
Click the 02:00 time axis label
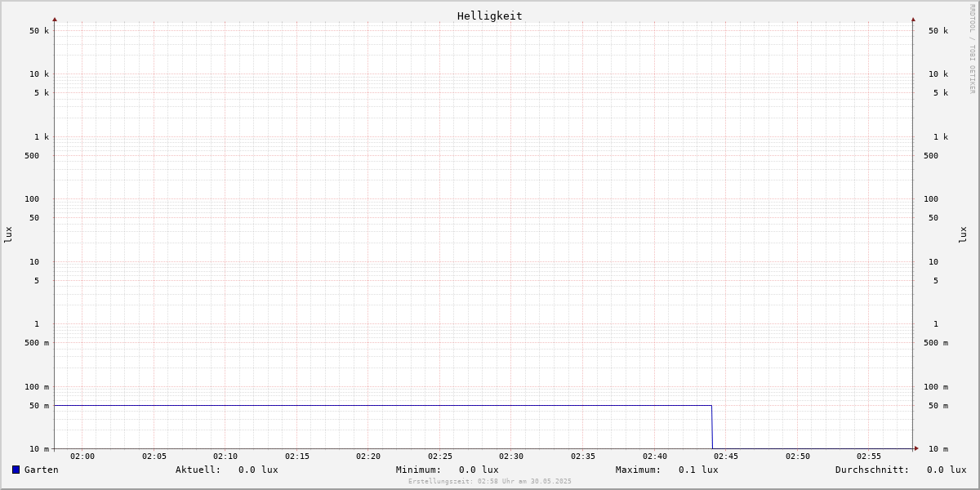click(x=82, y=457)
